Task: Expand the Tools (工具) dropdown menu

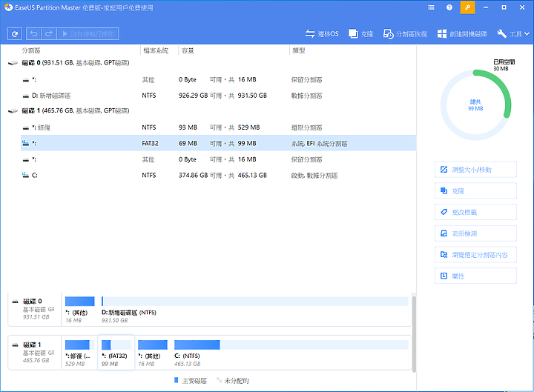Action: (x=513, y=33)
